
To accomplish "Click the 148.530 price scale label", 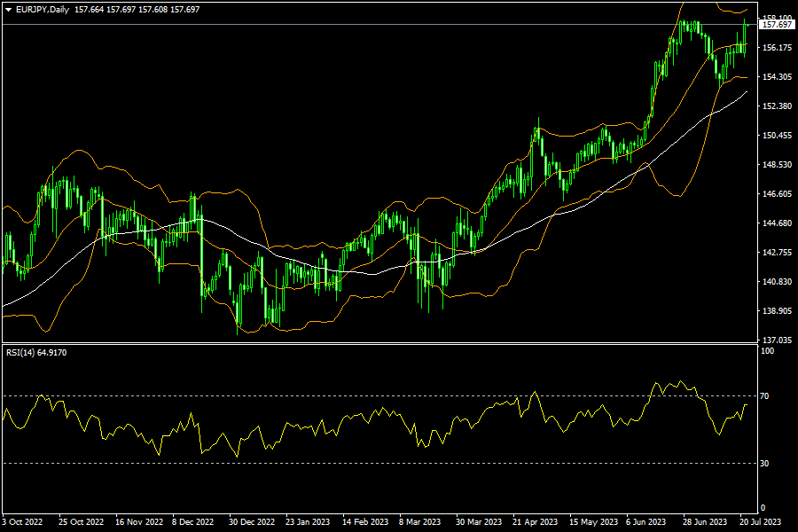I will coord(777,164).
